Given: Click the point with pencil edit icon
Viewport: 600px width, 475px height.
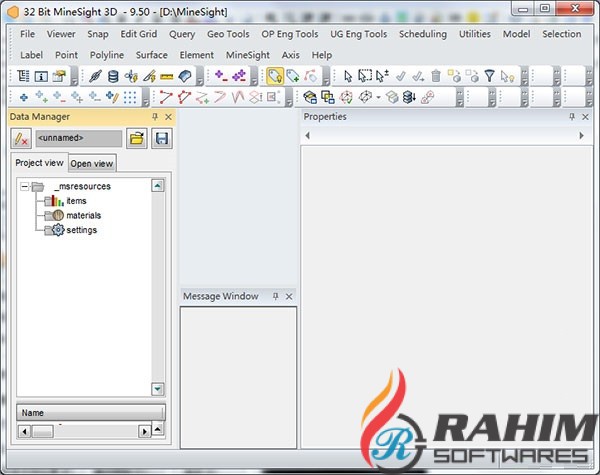Looking at the screenshot, I should 112,97.
